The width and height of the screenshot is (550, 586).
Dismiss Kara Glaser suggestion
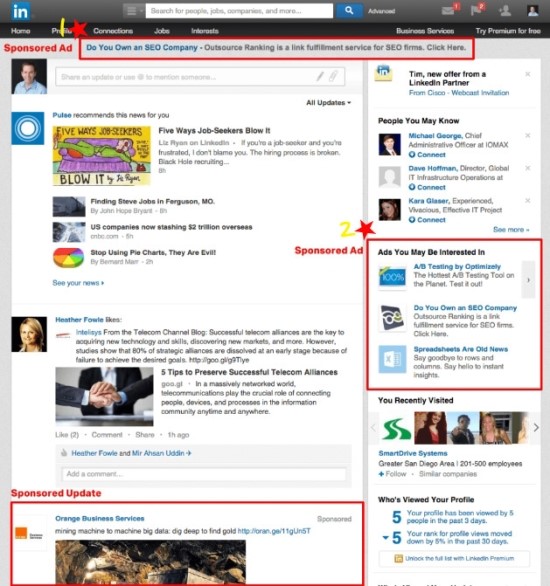[528, 201]
